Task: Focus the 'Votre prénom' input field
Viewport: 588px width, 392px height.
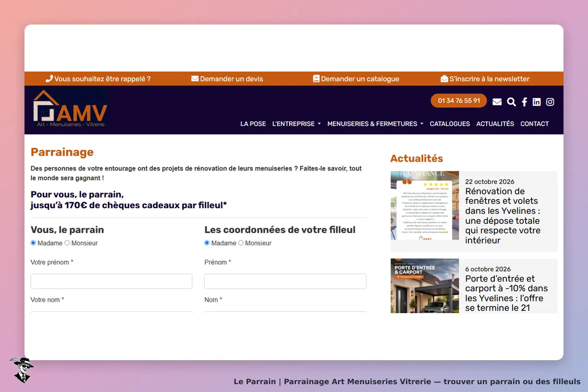Action: [x=111, y=281]
